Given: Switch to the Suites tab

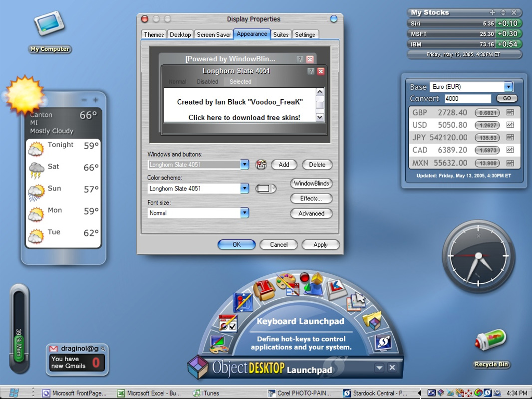Looking at the screenshot, I should pyautogui.click(x=281, y=34).
